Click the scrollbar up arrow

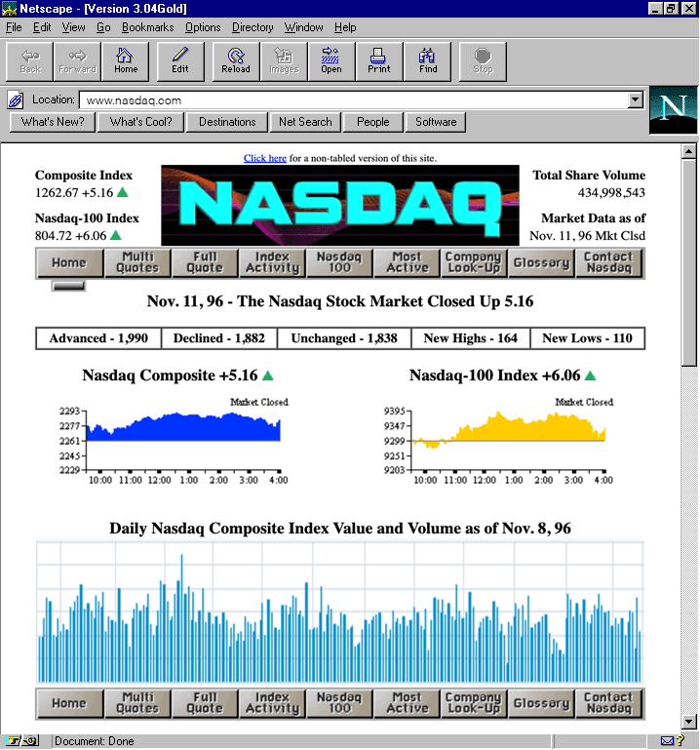pyautogui.click(x=688, y=151)
